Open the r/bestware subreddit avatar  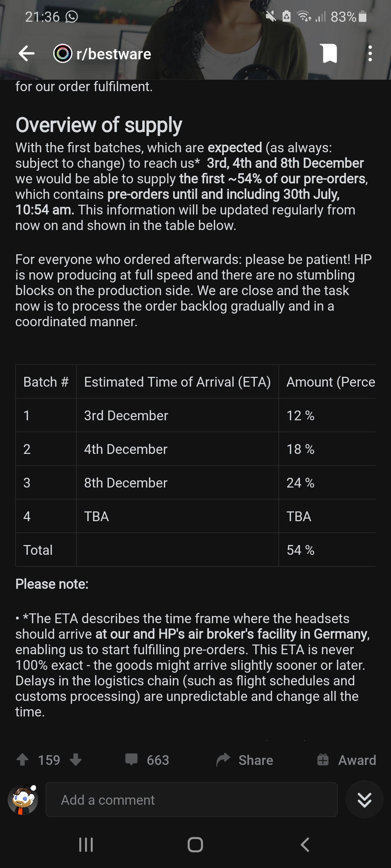point(63,54)
